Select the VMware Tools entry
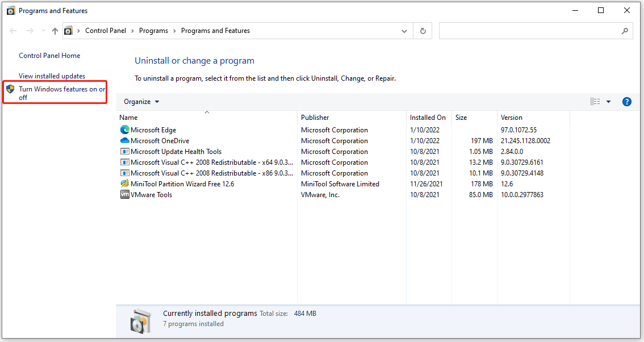The height and width of the screenshot is (342, 644). [151, 195]
